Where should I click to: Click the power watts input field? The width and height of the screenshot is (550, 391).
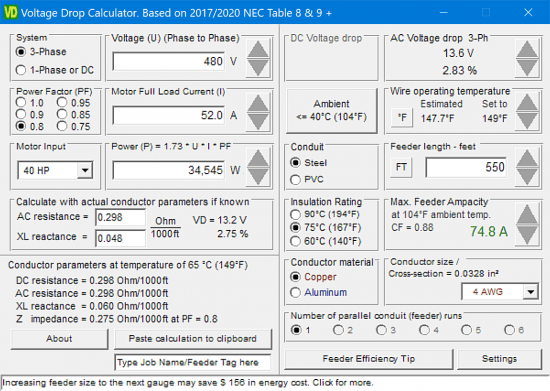(x=169, y=170)
